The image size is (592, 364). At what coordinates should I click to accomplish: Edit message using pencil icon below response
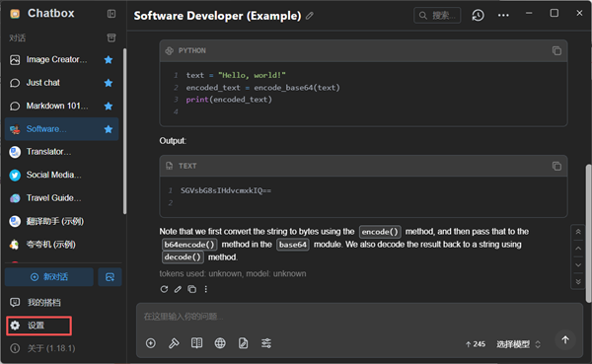point(178,289)
